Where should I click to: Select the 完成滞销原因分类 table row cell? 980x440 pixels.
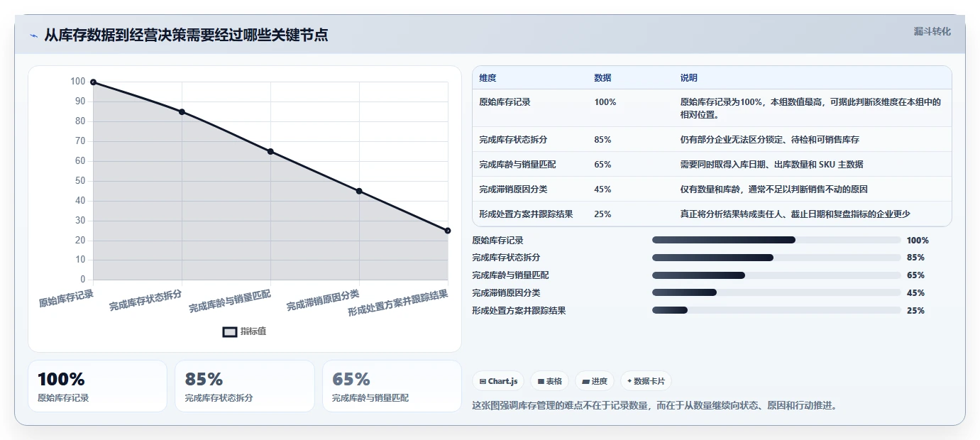(513, 189)
